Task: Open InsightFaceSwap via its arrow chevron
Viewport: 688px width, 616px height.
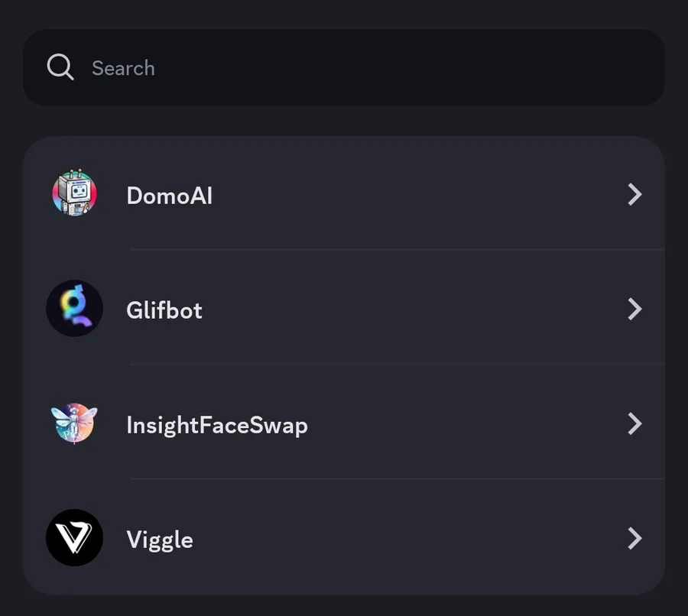Action: coord(634,423)
